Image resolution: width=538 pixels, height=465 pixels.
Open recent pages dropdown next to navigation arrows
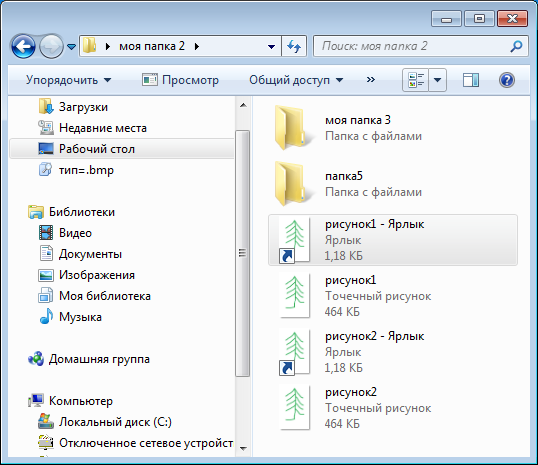coord(71,46)
